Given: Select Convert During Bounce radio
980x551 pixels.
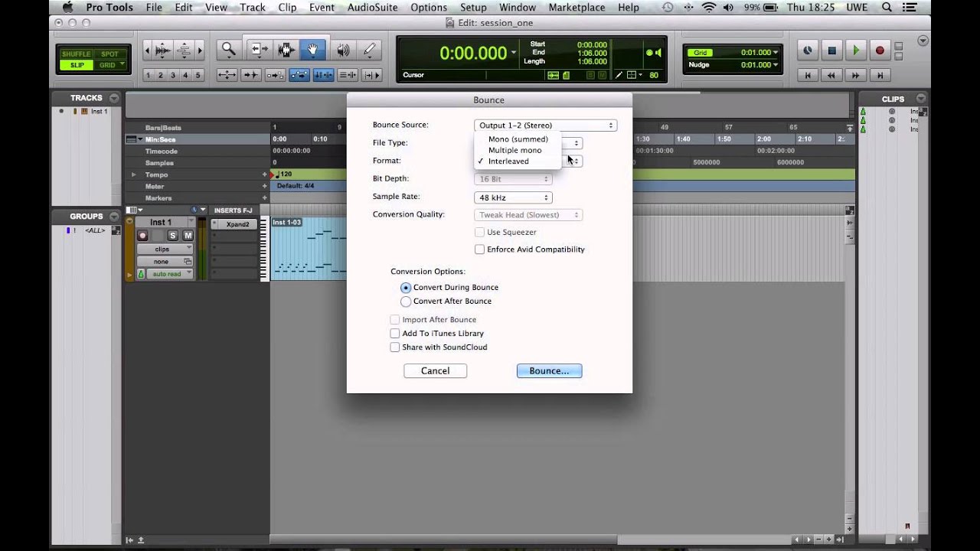Looking at the screenshot, I should coord(406,288).
